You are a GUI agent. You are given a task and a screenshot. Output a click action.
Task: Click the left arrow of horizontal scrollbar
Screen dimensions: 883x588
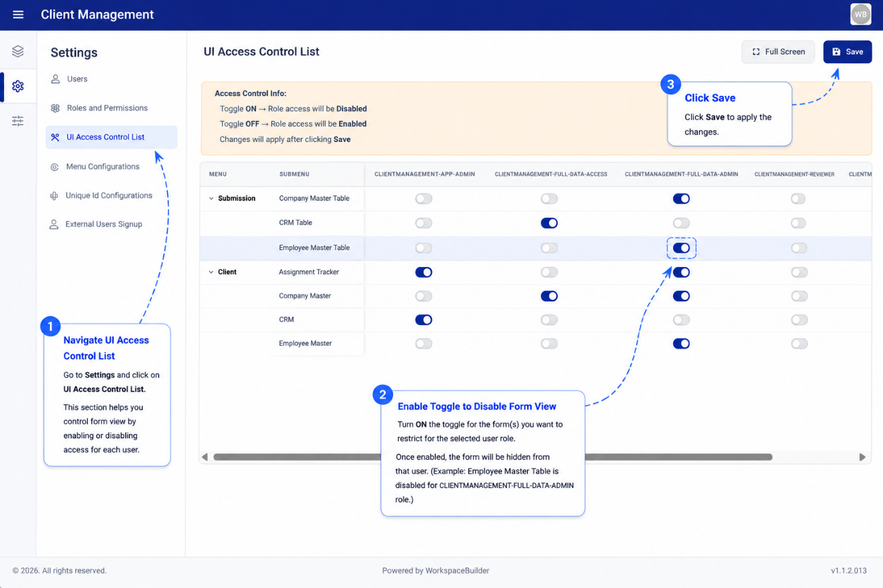tap(205, 457)
